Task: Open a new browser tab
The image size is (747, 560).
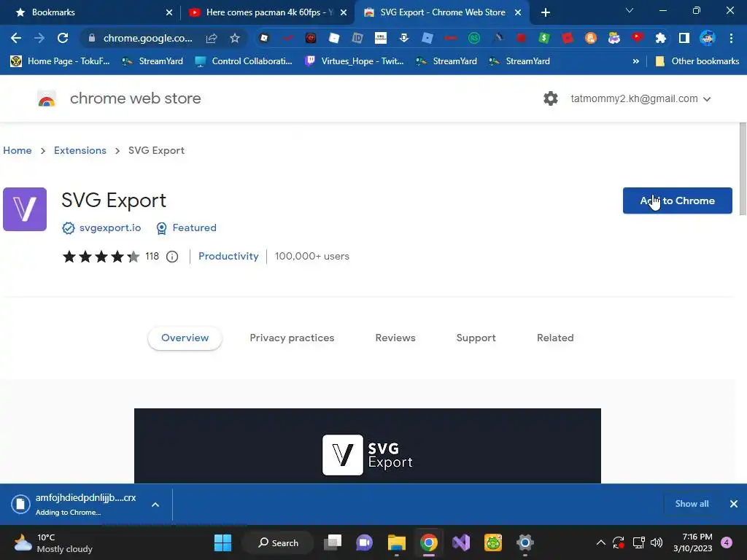Action: pyautogui.click(x=546, y=12)
